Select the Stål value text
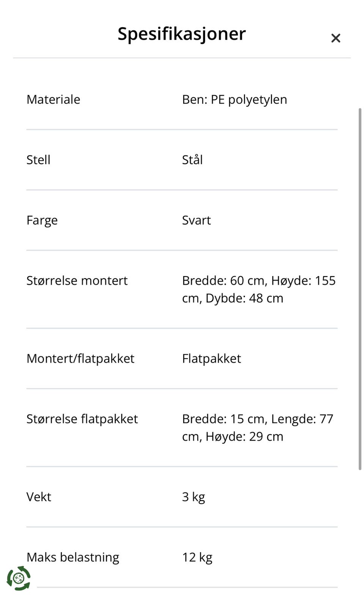 [193, 160]
